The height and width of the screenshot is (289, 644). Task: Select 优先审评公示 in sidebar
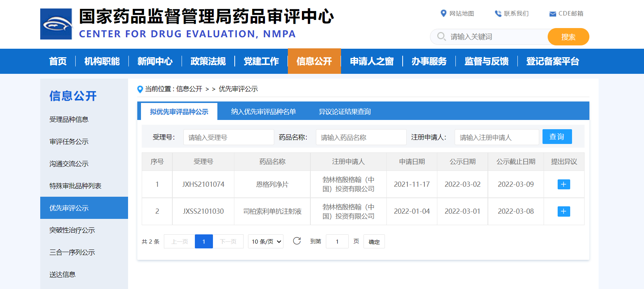[84, 208]
